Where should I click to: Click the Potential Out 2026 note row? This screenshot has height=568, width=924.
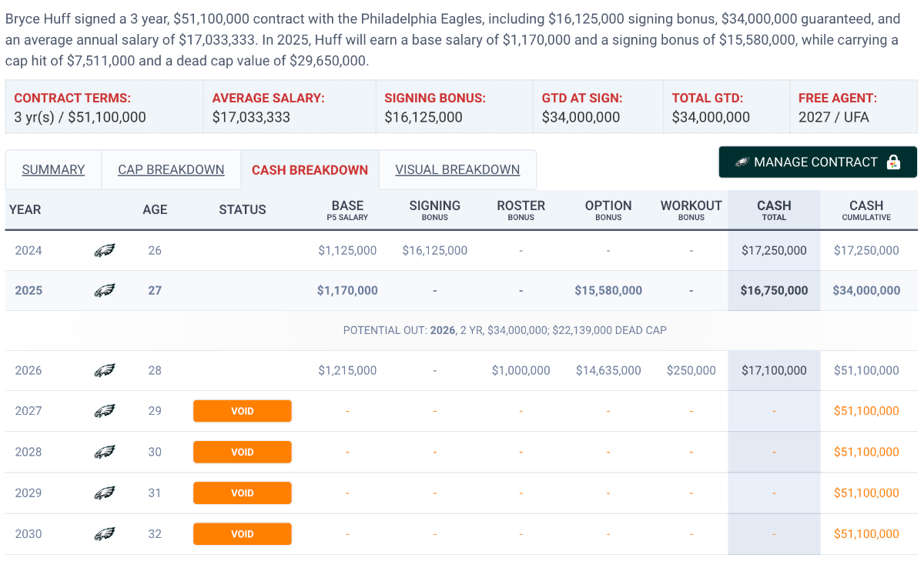(504, 330)
